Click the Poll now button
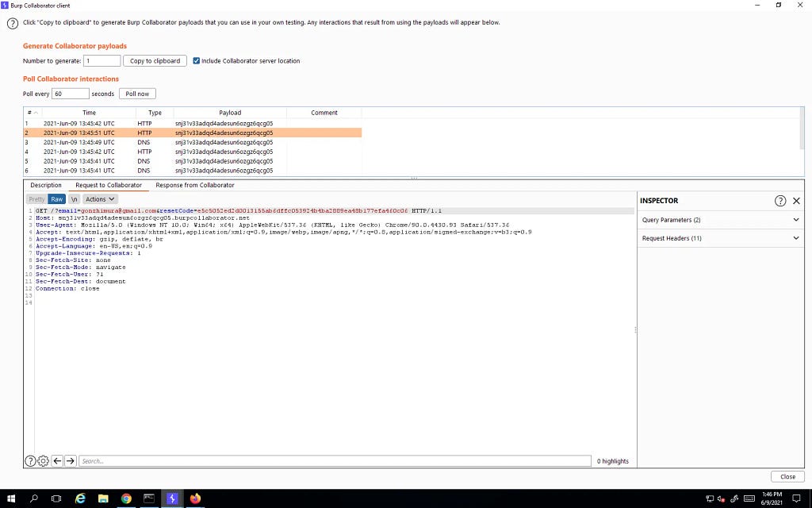This screenshot has width=812, height=508. [x=137, y=94]
